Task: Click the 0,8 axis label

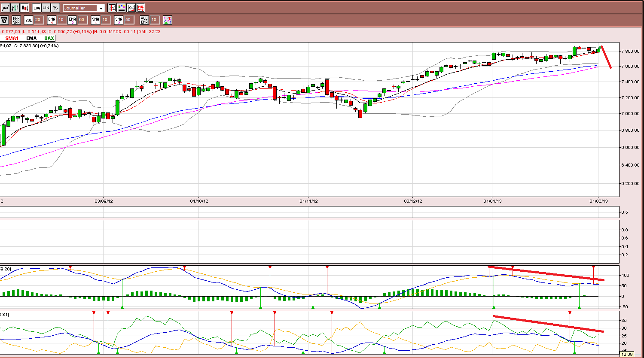Action: click(626, 230)
